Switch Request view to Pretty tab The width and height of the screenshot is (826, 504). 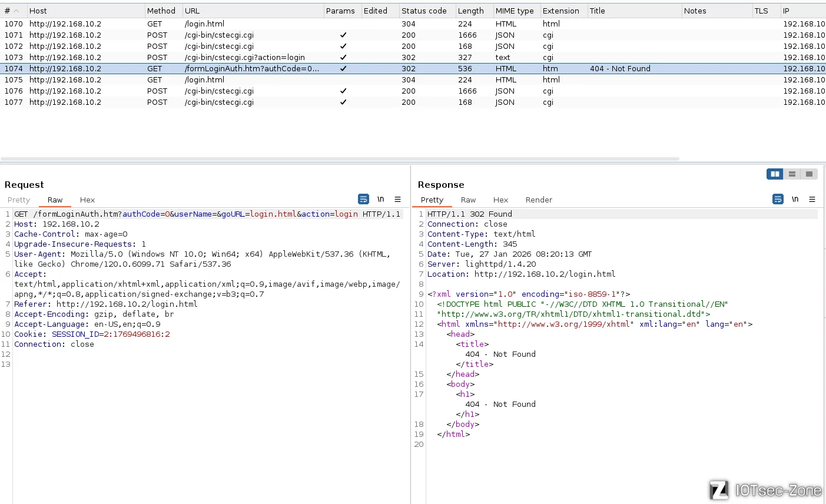[x=19, y=200]
